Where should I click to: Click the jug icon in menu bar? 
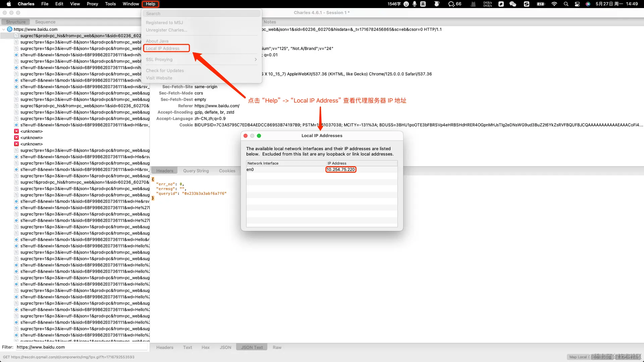pyautogui.click(x=437, y=4)
